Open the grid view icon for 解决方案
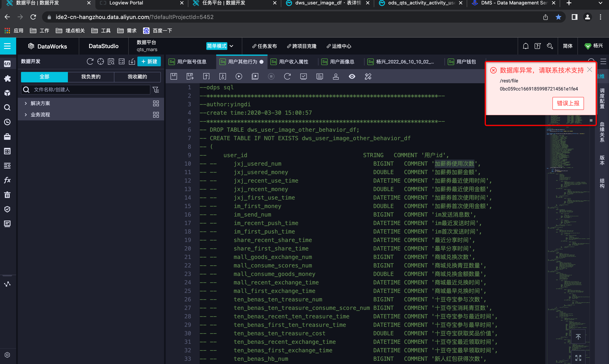This screenshot has height=364, width=609. [156, 103]
